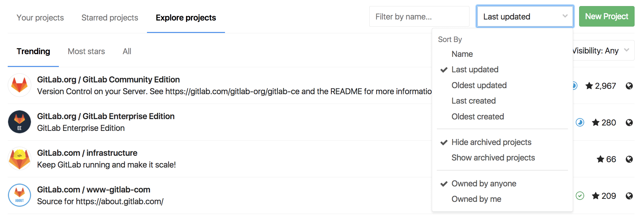The image size is (644, 215).
Task: Switch to the Most stars tab
Action: click(x=86, y=51)
